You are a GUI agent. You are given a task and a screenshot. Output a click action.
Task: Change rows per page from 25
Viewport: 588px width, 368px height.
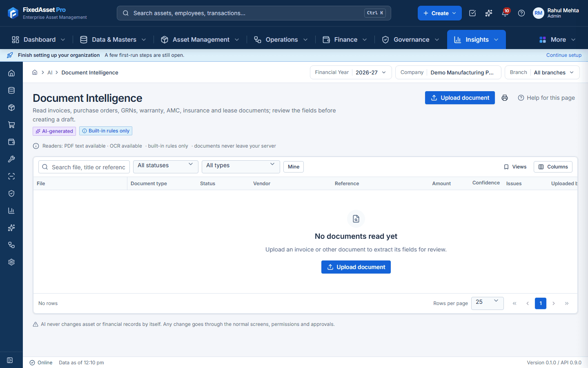tap(488, 303)
